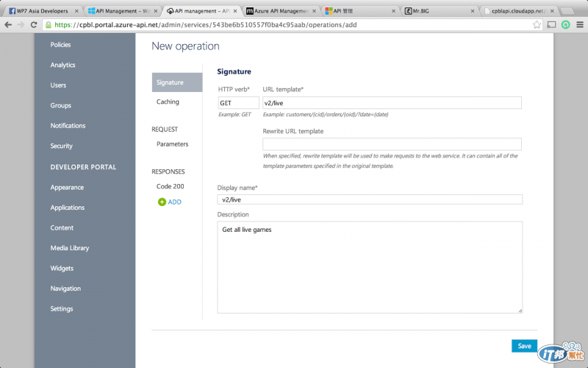The width and height of the screenshot is (588, 368).
Task: Switch to cpblapi.cloudapp.net tab
Action: (517, 11)
